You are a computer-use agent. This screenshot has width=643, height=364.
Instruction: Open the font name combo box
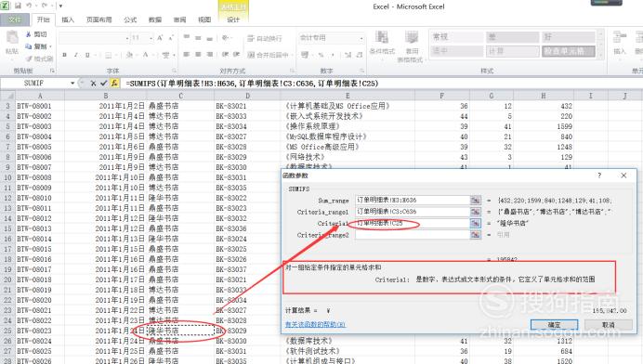click(94, 38)
